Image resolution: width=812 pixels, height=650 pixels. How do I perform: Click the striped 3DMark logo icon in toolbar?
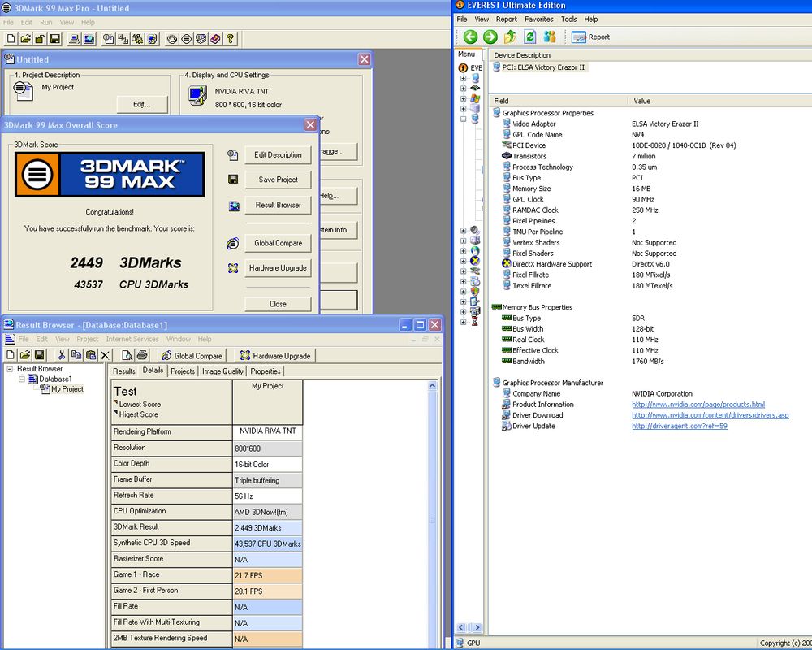pyautogui.click(x=187, y=39)
